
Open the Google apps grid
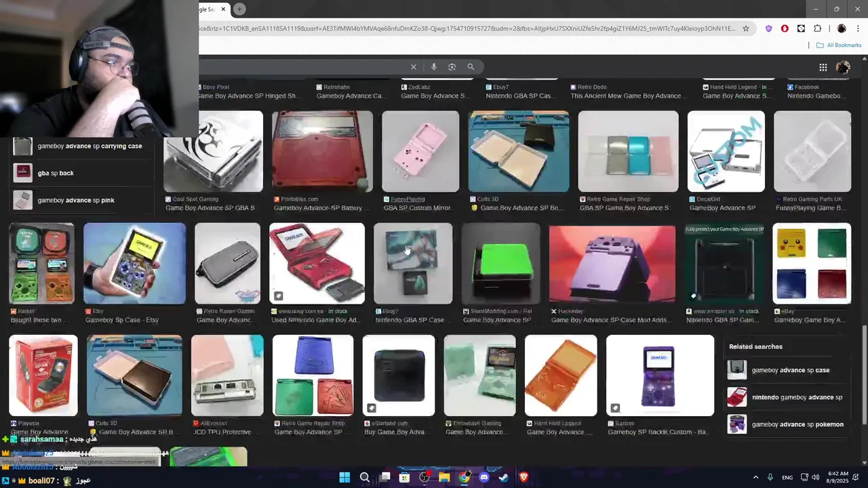click(x=823, y=67)
